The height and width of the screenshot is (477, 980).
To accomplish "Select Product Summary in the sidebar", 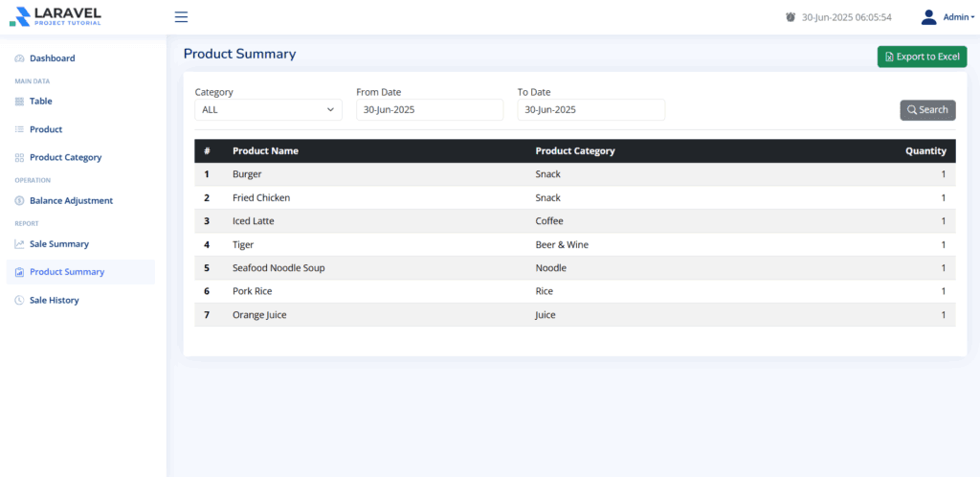I will (x=67, y=272).
